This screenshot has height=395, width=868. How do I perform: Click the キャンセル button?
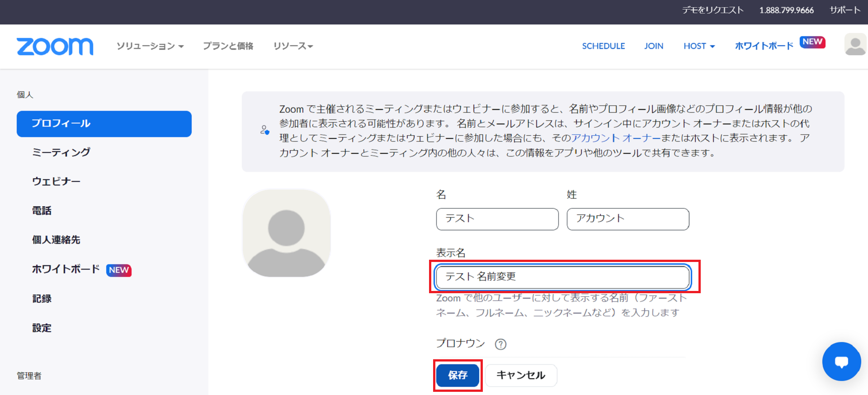pos(521,375)
